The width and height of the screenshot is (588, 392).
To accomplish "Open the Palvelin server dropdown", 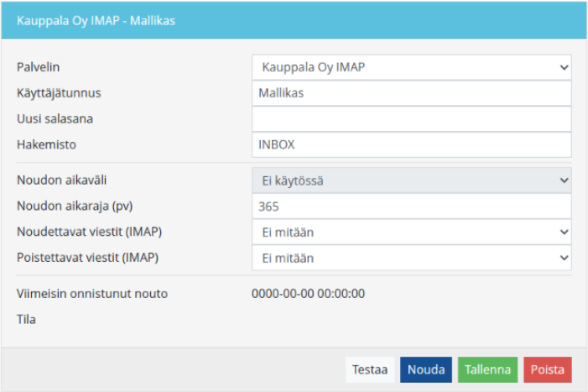I will (411, 67).
